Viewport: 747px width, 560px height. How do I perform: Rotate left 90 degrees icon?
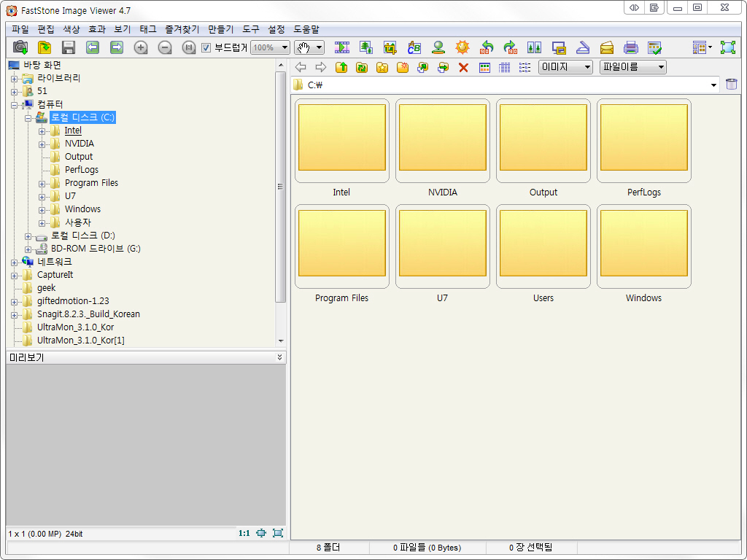(487, 47)
